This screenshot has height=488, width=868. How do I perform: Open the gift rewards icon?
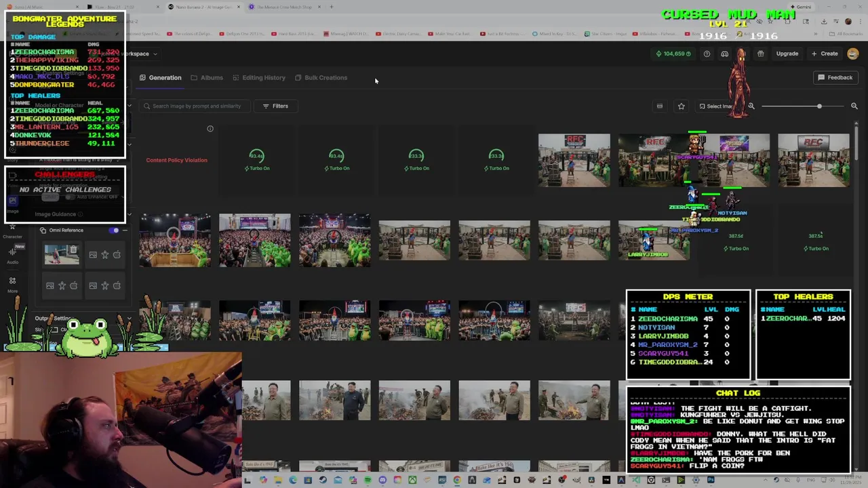[x=760, y=54]
